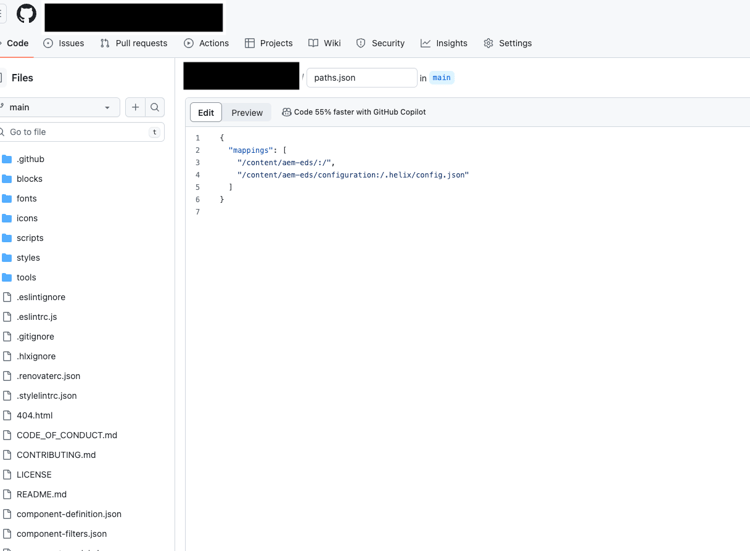Open the .renovaterc.json file
The height and width of the screenshot is (551, 750).
pyautogui.click(x=48, y=376)
